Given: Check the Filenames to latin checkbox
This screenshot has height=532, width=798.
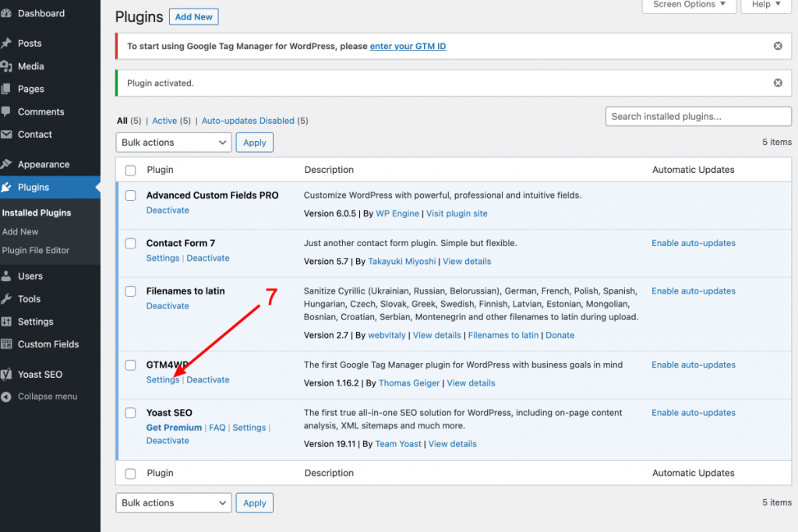Looking at the screenshot, I should point(131,291).
